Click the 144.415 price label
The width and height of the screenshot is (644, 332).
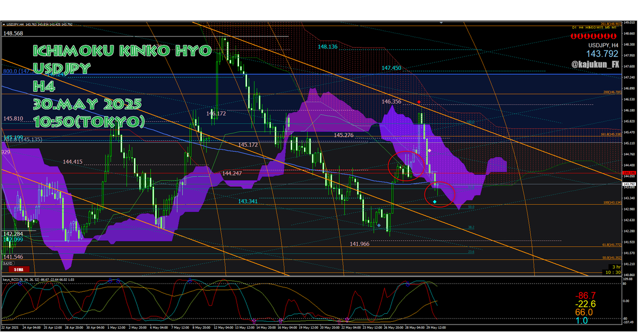(72, 162)
